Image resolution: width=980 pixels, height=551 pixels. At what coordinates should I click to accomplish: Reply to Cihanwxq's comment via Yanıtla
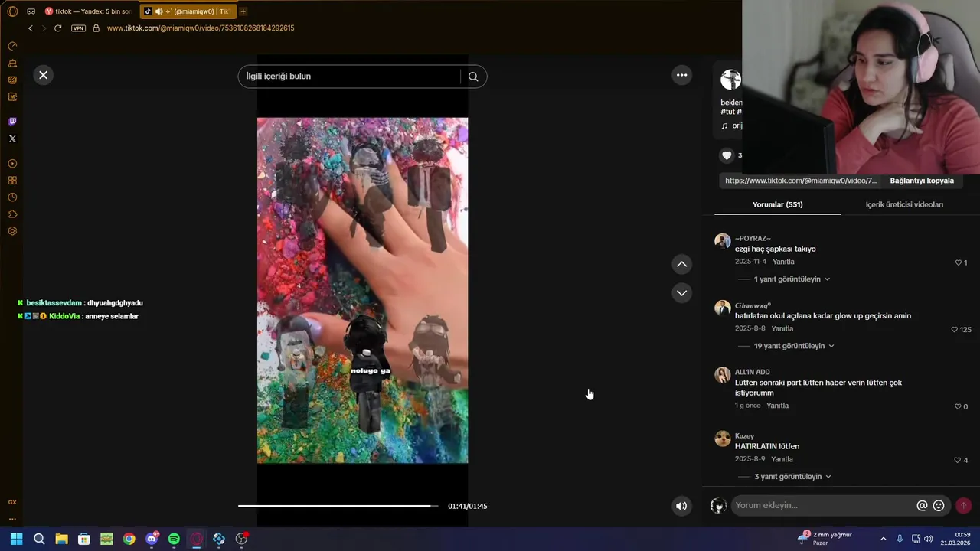782,328
